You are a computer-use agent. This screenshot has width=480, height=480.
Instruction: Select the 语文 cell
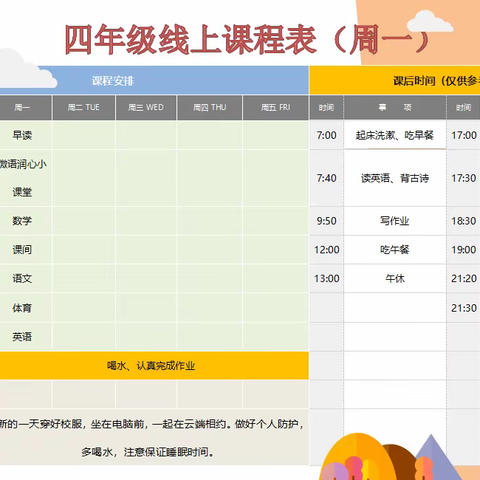(x=26, y=278)
